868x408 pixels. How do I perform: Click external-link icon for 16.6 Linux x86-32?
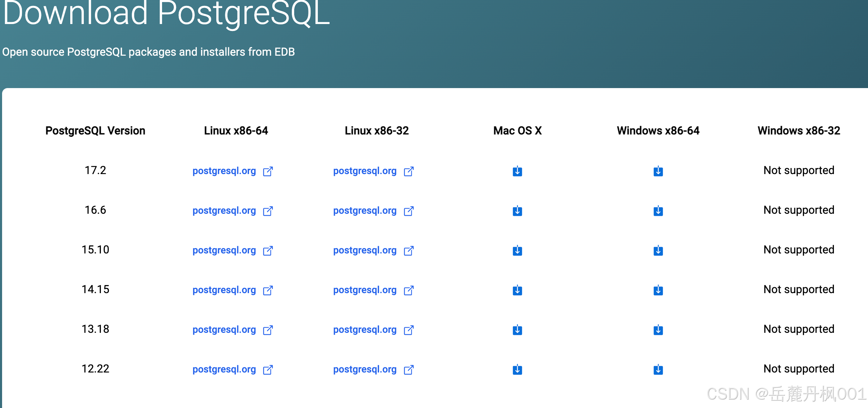(x=409, y=211)
